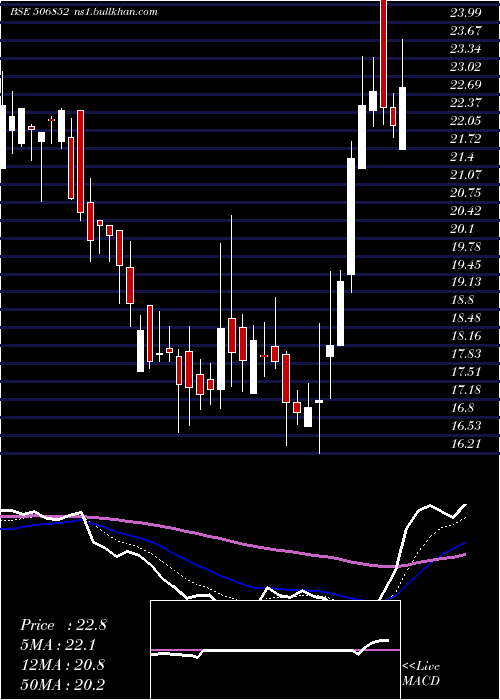
Task: Click the 23.34 price axis label
Action: 466,49
